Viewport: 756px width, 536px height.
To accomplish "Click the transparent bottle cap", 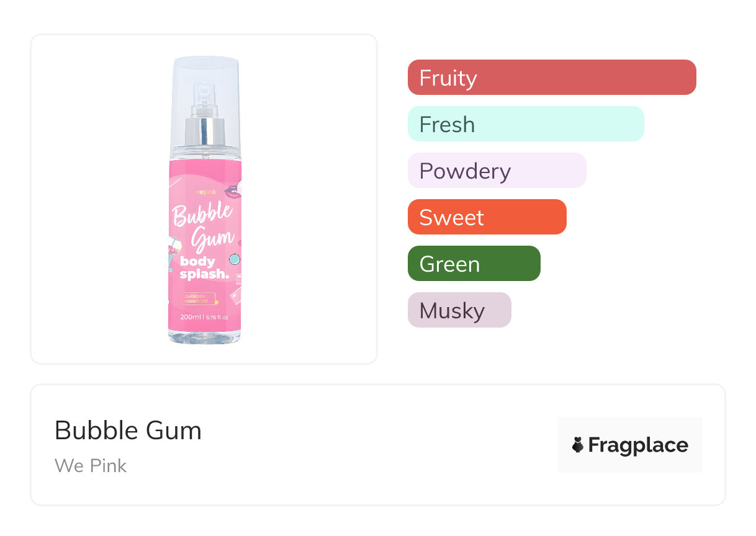I will tap(205, 74).
